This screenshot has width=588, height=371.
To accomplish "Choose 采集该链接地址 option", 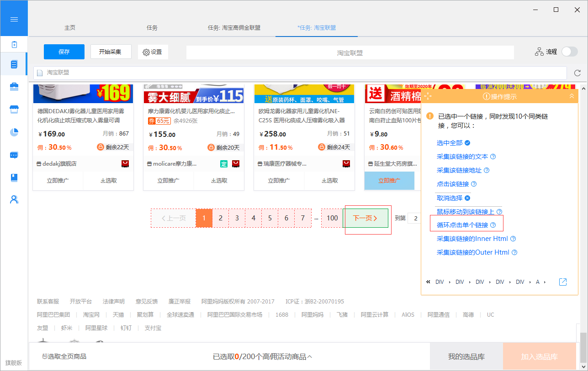I will tap(459, 170).
